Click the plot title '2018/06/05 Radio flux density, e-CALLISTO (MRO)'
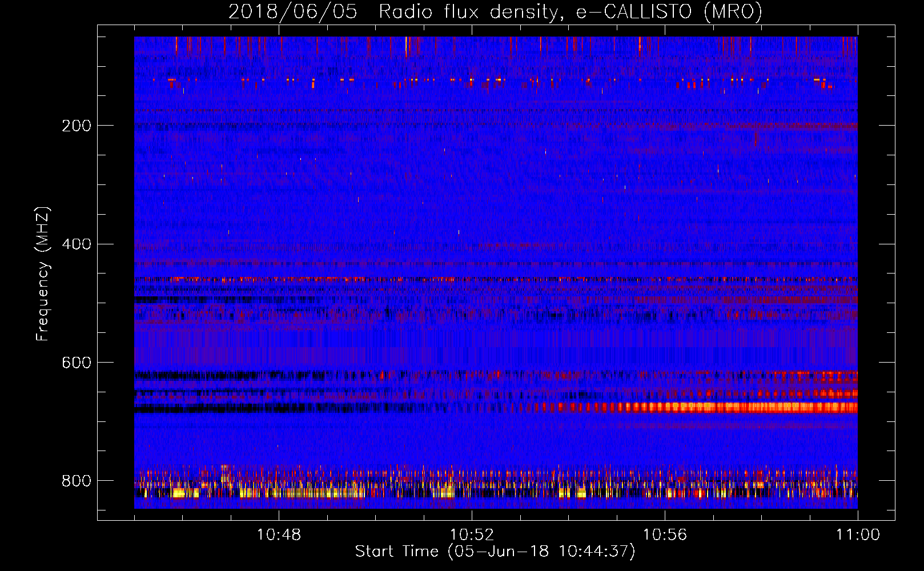The image size is (924, 571). pos(495,11)
